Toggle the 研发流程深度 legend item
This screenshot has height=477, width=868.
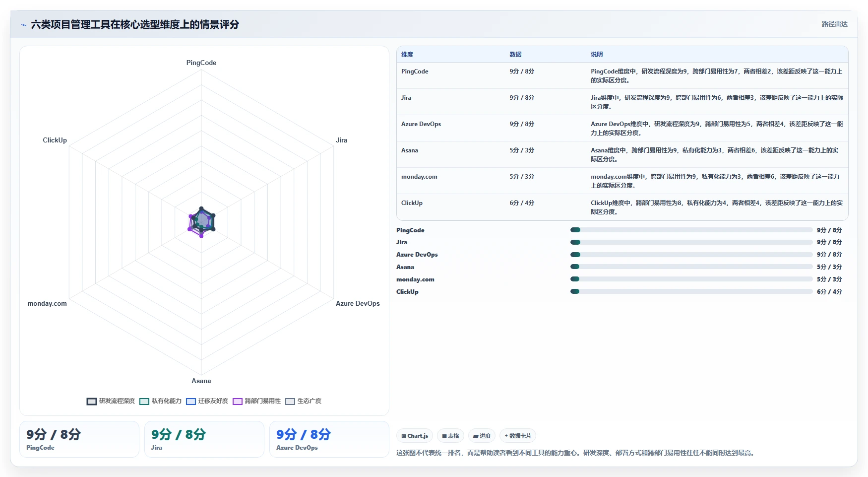(x=111, y=401)
